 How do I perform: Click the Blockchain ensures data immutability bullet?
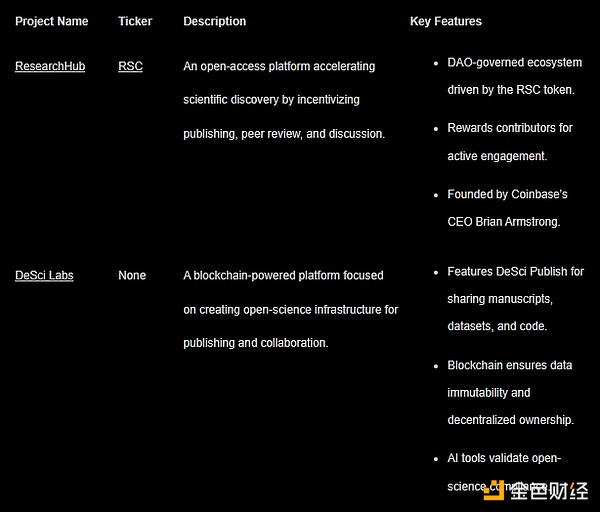pos(510,393)
